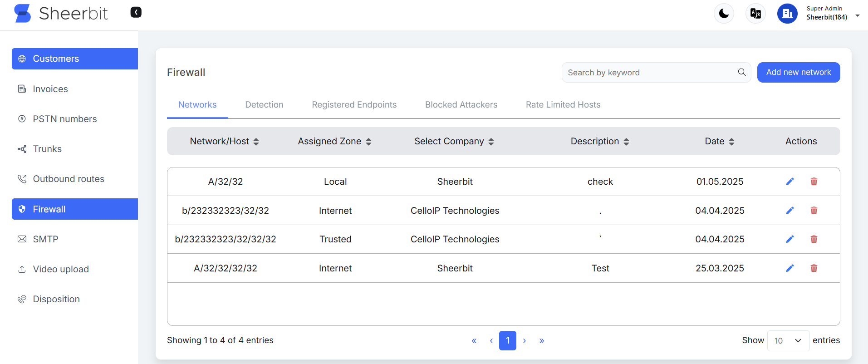Screen dimensions: 868x364
Task: Click the search magnifier icon
Action: (741, 72)
